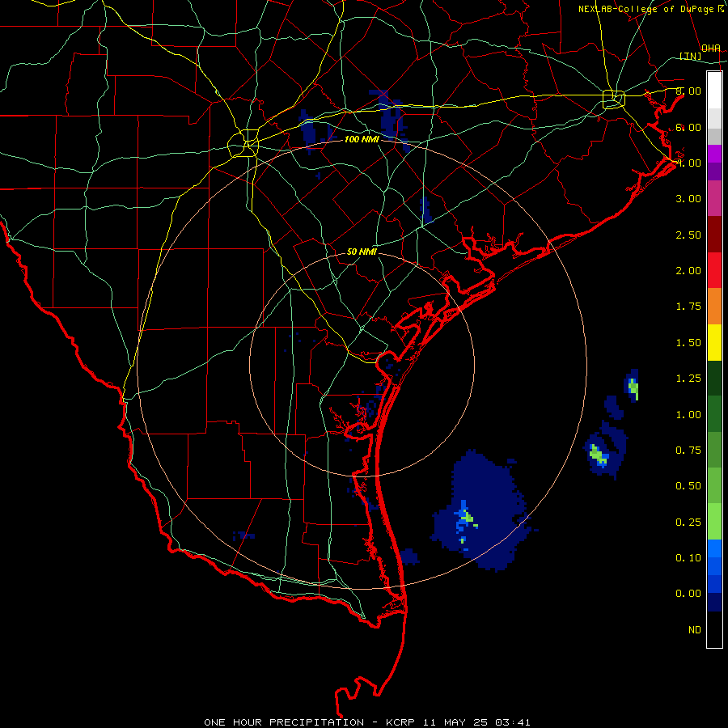Click the 1.50 legend value
Viewport: 728px width, 728px height.
tap(688, 343)
